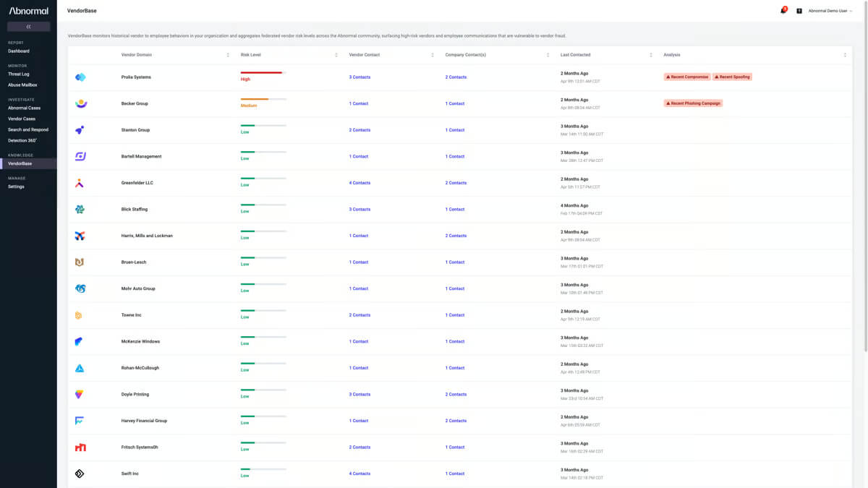
Task: Click the Towne Inc vendor logo
Action: click(79, 315)
